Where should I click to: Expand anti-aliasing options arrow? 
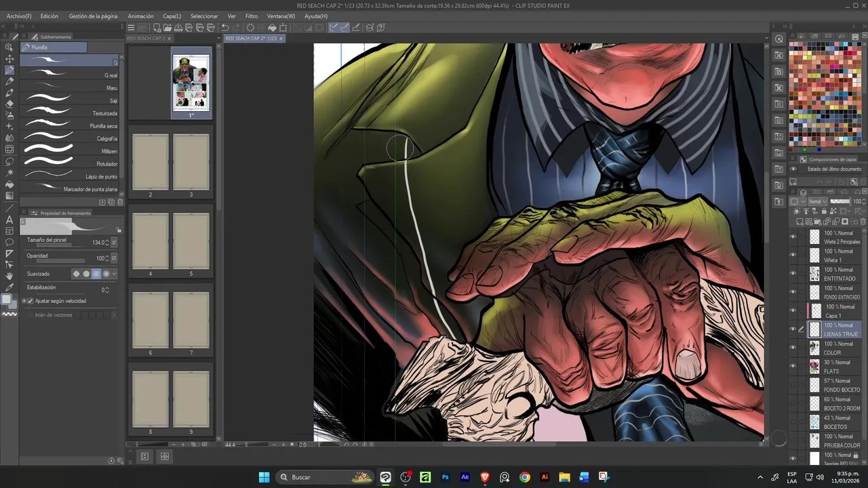coord(114,274)
